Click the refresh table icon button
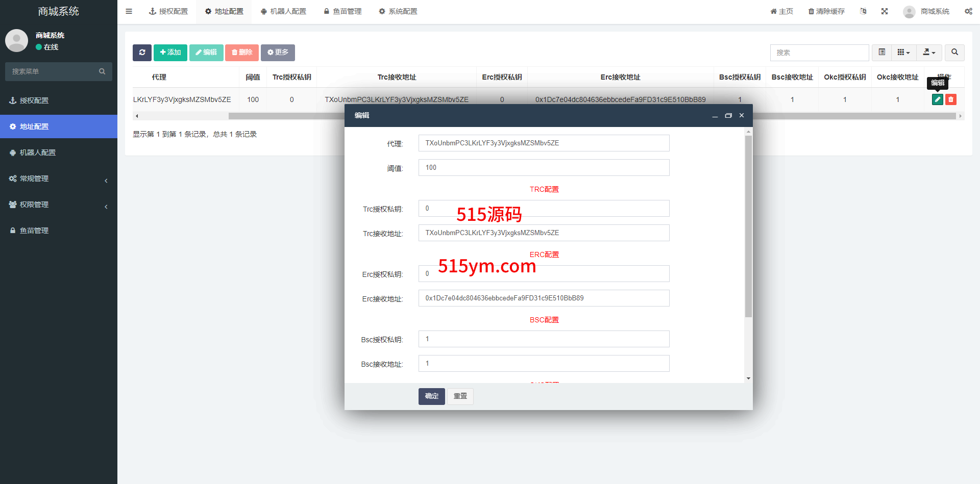This screenshot has height=484, width=980. click(x=142, y=53)
